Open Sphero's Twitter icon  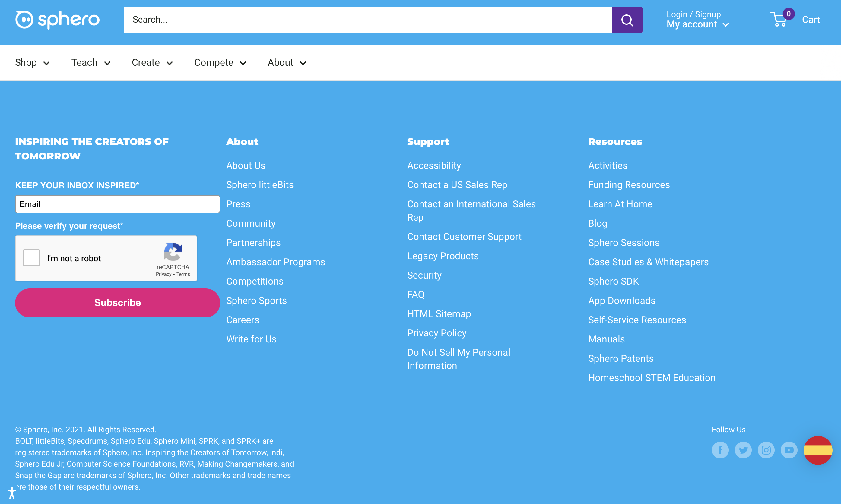(x=743, y=450)
